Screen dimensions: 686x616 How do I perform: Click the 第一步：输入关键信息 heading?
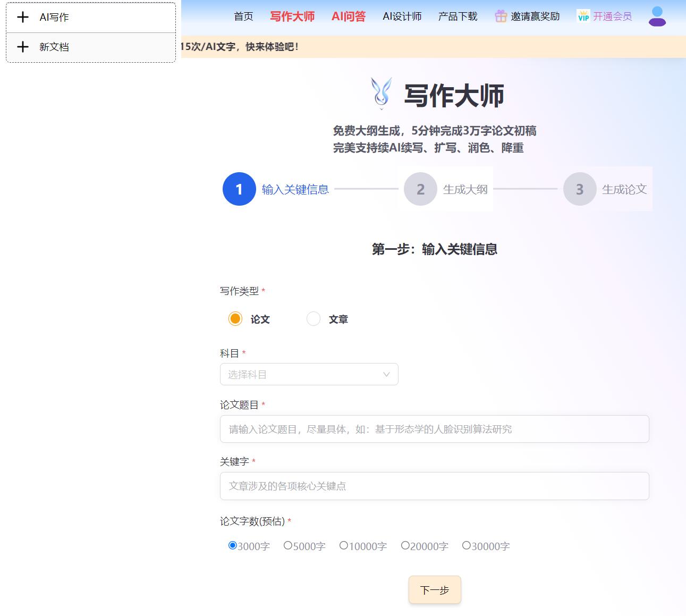(x=435, y=249)
